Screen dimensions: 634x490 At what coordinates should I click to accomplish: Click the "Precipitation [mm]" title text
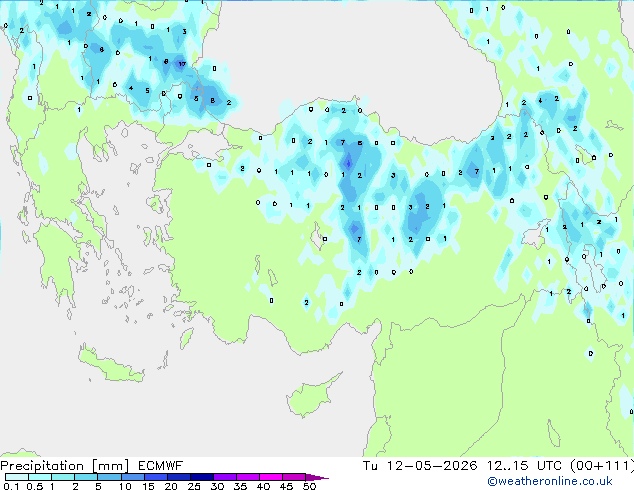[x=65, y=466]
